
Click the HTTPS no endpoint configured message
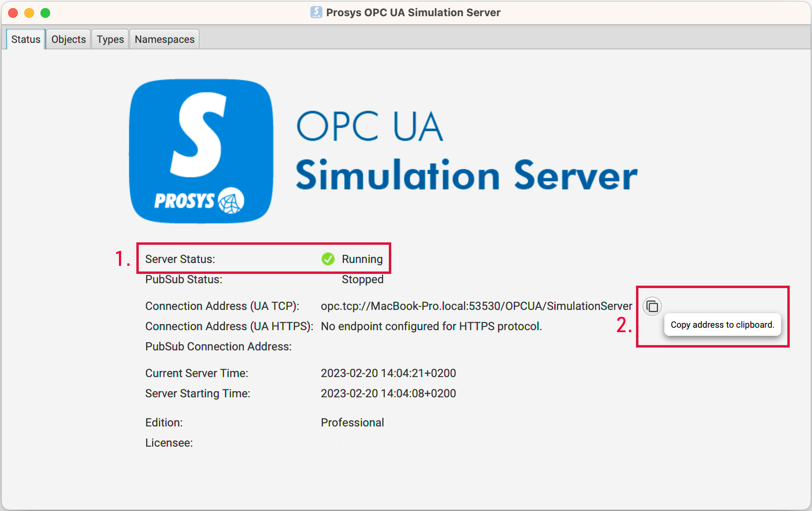pos(431,326)
